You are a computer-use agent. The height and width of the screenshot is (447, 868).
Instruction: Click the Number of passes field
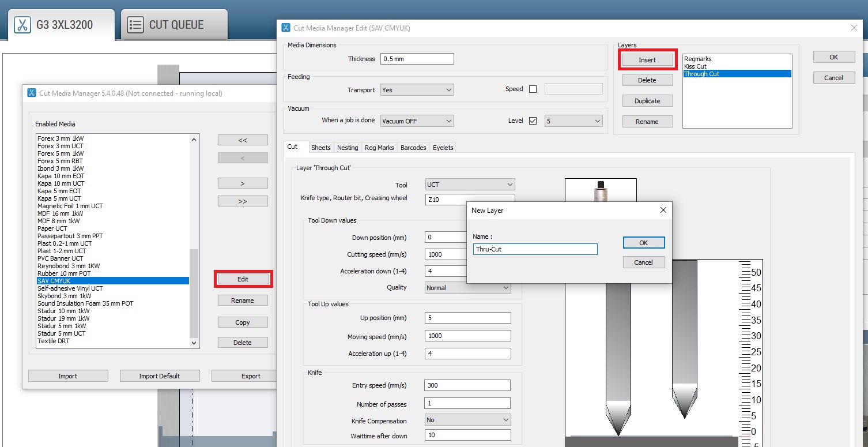pyautogui.click(x=467, y=404)
